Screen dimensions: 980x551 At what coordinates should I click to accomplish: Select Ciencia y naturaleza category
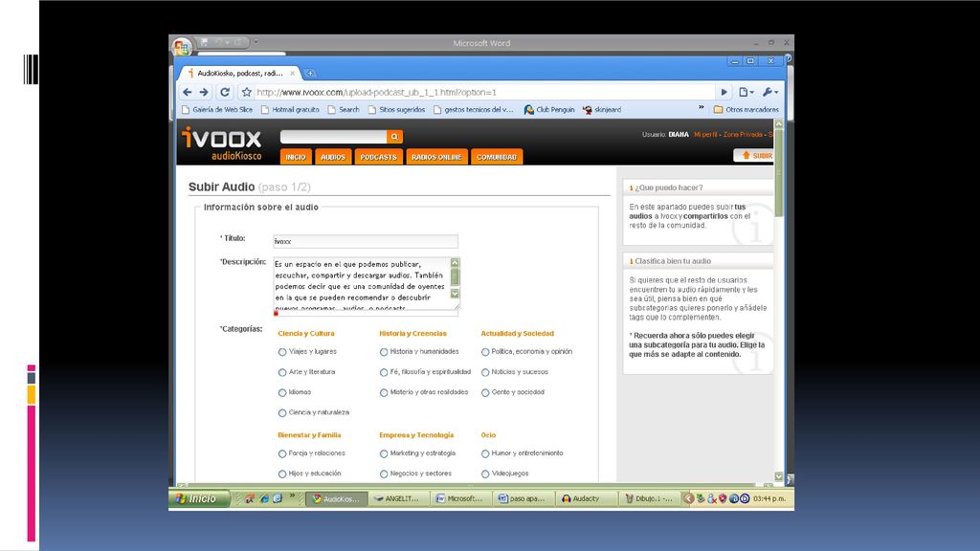coord(282,413)
